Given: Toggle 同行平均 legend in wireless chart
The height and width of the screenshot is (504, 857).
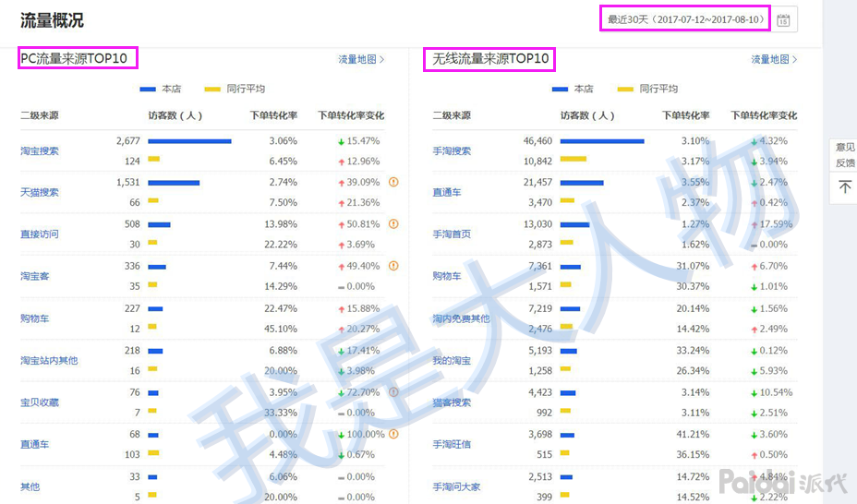Looking at the screenshot, I should point(647,89).
